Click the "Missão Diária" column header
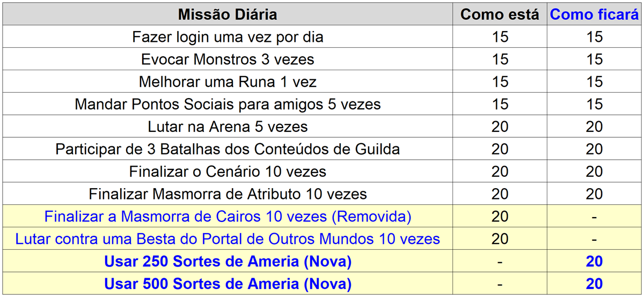The width and height of the screenshot is (644, 297). [228, 14]
